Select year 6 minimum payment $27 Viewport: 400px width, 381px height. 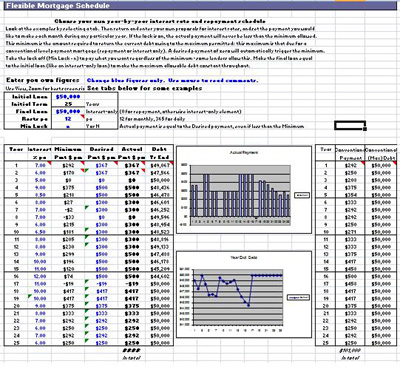pyautogui.click(x=68, y=202)
